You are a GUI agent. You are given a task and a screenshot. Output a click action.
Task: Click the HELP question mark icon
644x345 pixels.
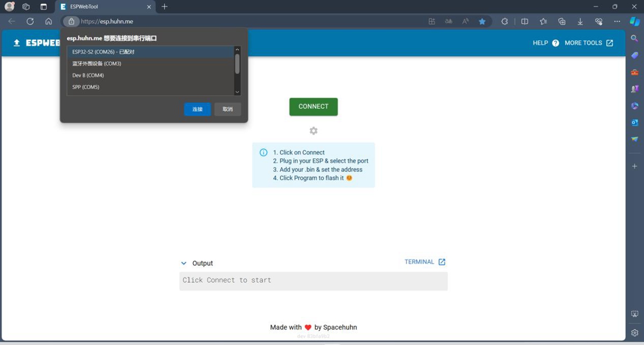coord(555,43)
